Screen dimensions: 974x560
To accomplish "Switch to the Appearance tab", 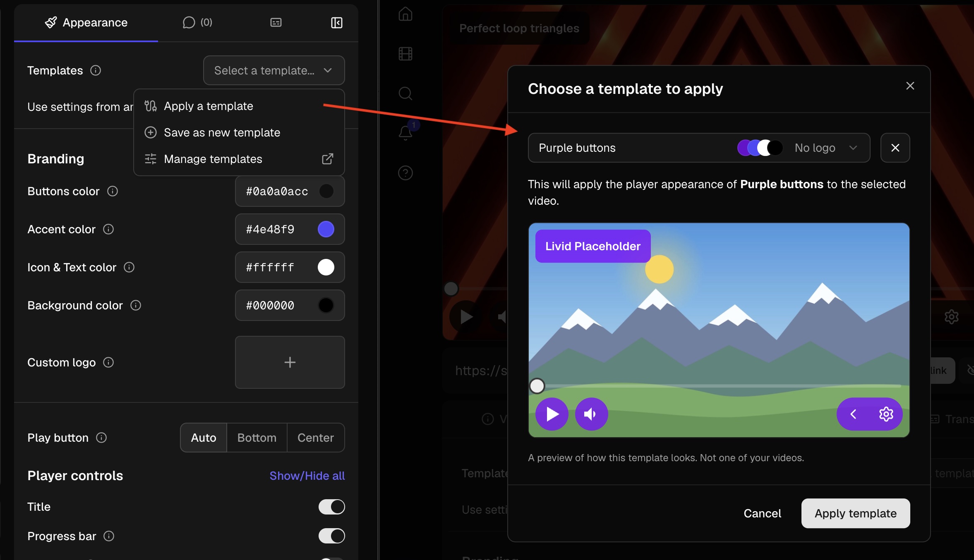I will 86,22.
